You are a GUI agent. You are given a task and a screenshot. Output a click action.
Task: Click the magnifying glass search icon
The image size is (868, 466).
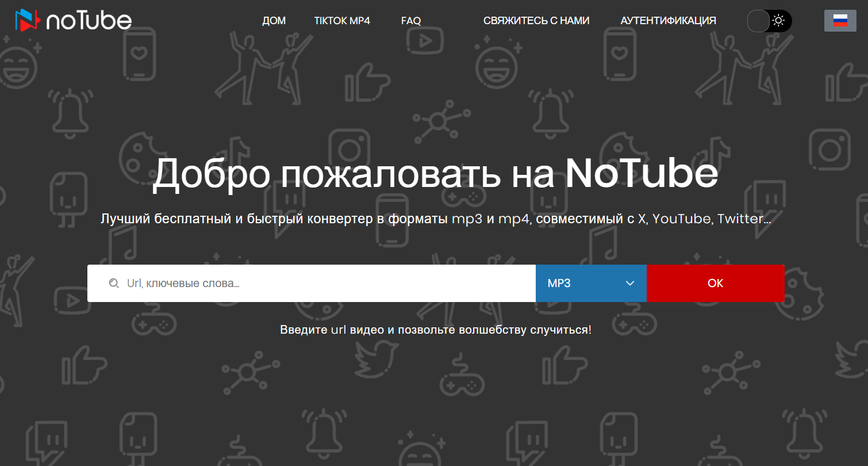[114, 283]
